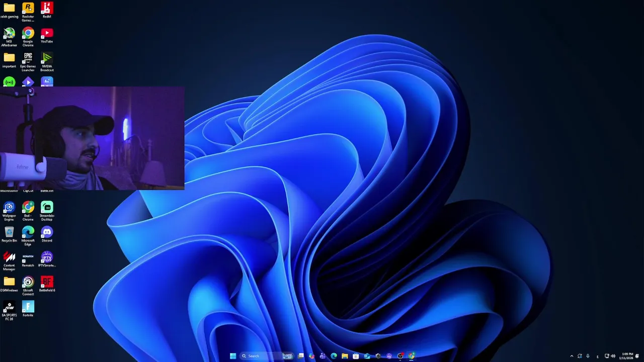Select the Recycle Bin icon

[x=9, y=234]
